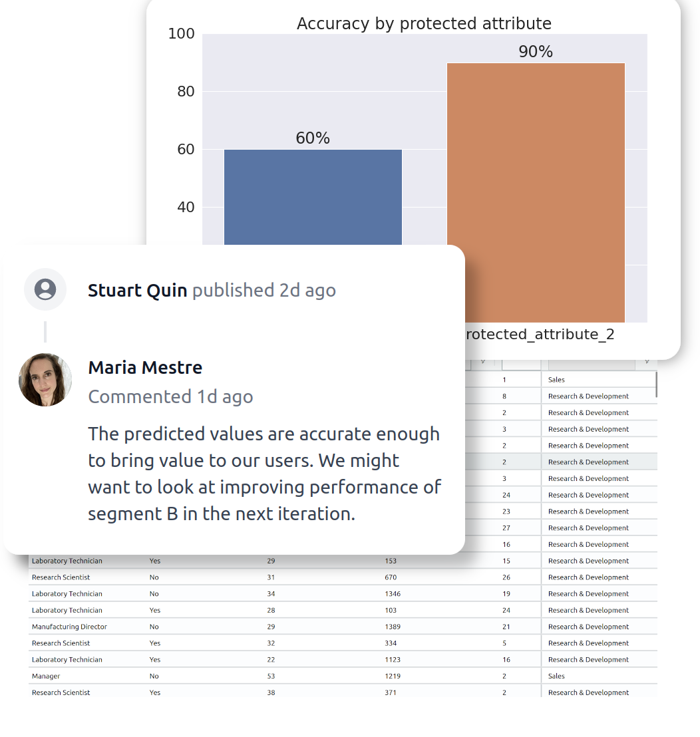Click the department column header filter field
700x737 pixels.
coord(591,365)
